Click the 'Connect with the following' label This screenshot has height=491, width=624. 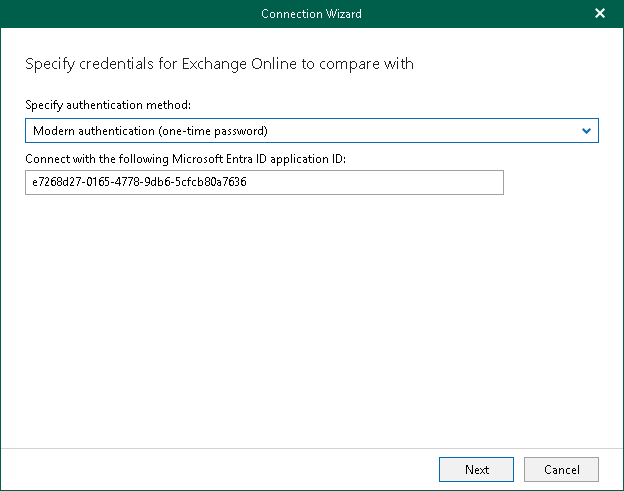coord(185,158)
